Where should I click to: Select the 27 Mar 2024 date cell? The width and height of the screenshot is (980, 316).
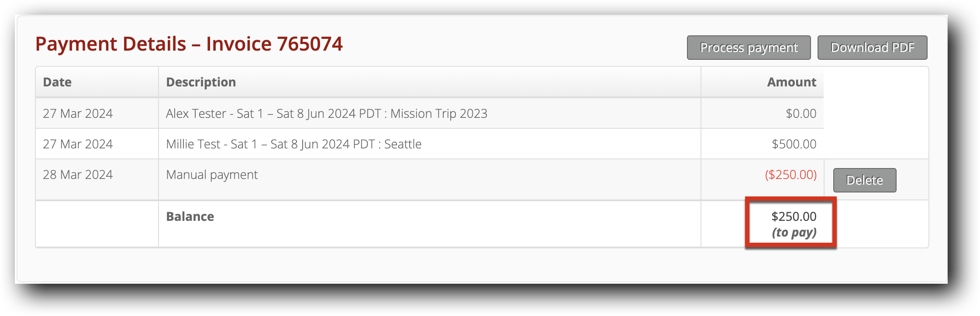(77, 113)
